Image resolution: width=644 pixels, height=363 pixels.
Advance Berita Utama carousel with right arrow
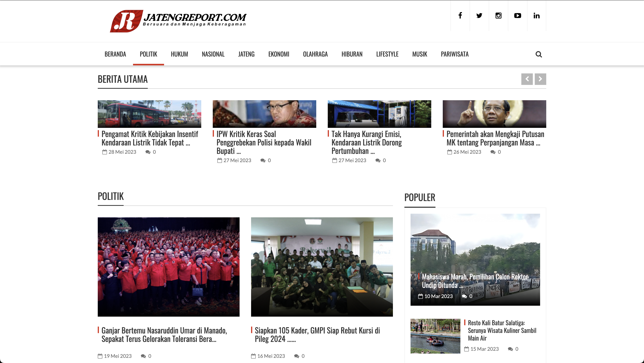[540, 79]
